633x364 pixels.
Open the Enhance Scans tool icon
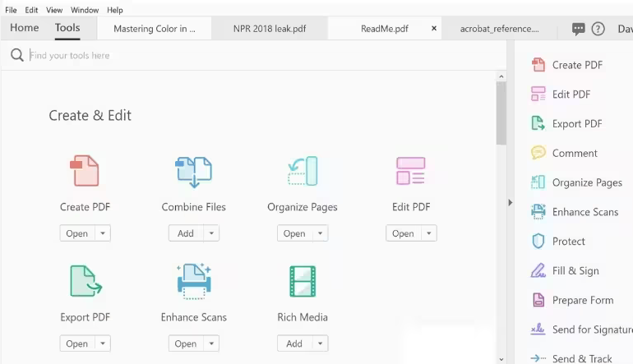(x=193, y=281)
